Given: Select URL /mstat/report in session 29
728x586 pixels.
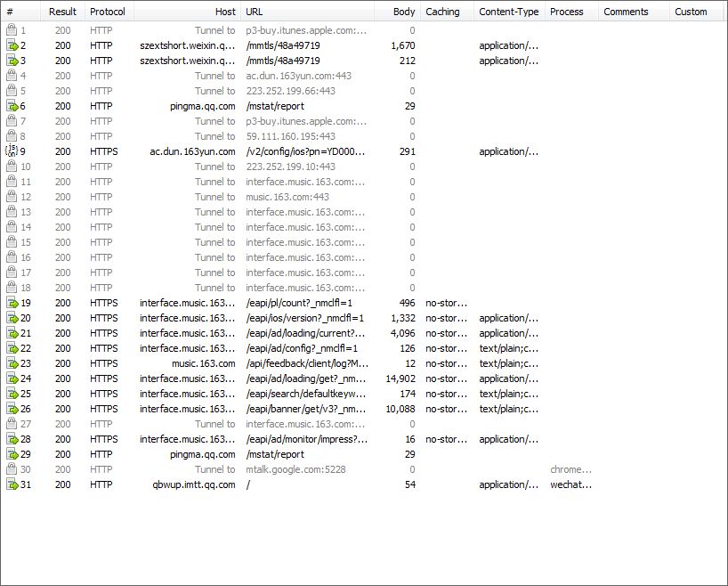Looking at the screenshot, I should point(275,454).
